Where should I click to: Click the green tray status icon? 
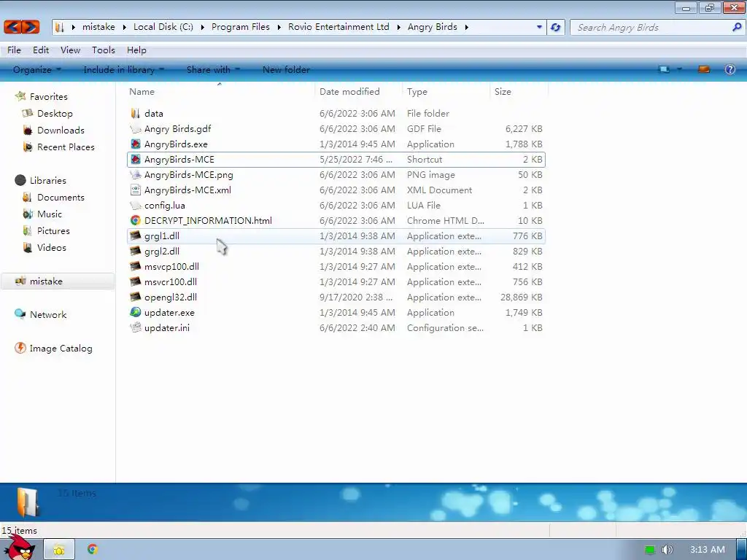click(x=650, y=550)
